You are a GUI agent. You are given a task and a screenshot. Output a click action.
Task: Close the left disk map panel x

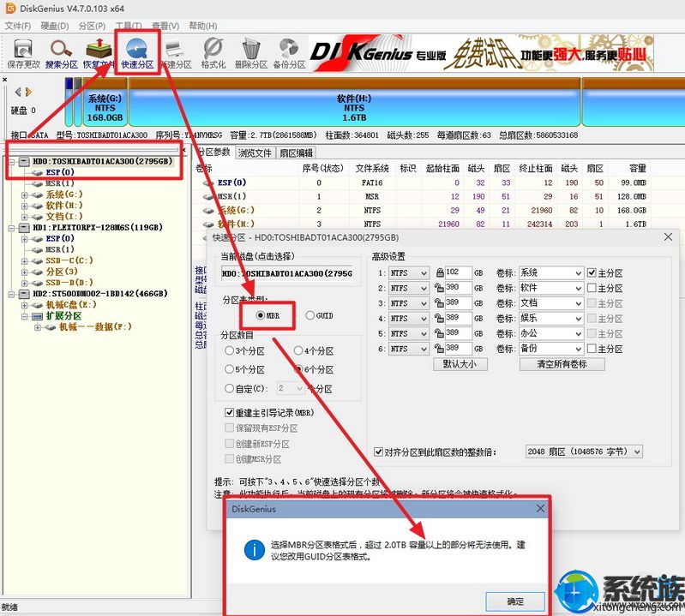point(4,80)
